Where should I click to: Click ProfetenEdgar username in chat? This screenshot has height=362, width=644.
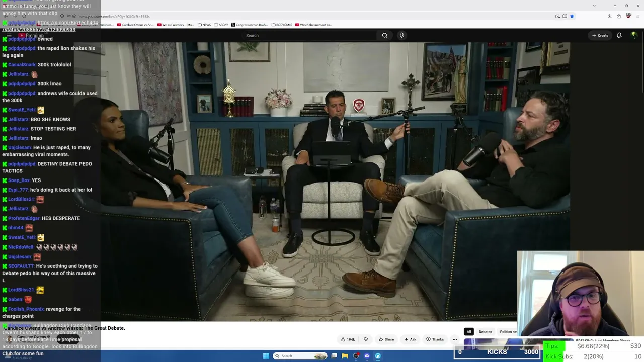click(x=24, y=218)
